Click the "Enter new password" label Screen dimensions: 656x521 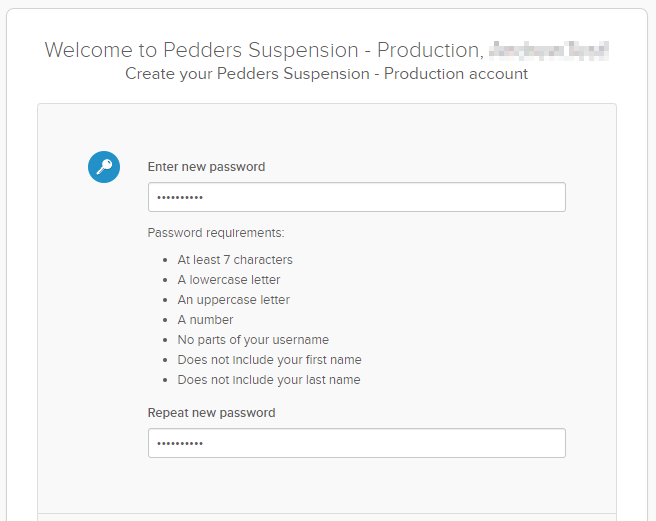point(206,167)
